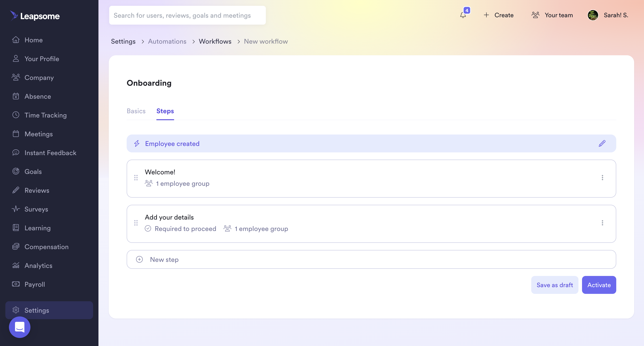Click the Your Profile person icon
The width and height of the screenshot is (644, 346).
tap(16, 58)
